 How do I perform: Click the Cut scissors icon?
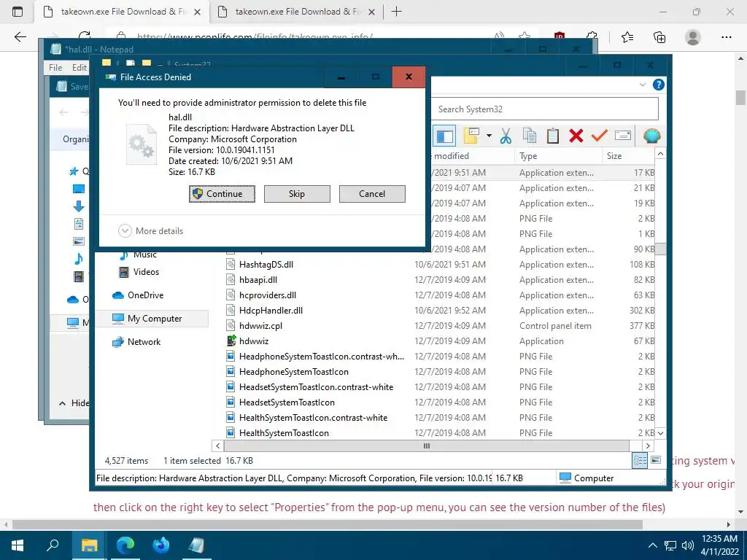pyautogui.click(x=506, y=136)
